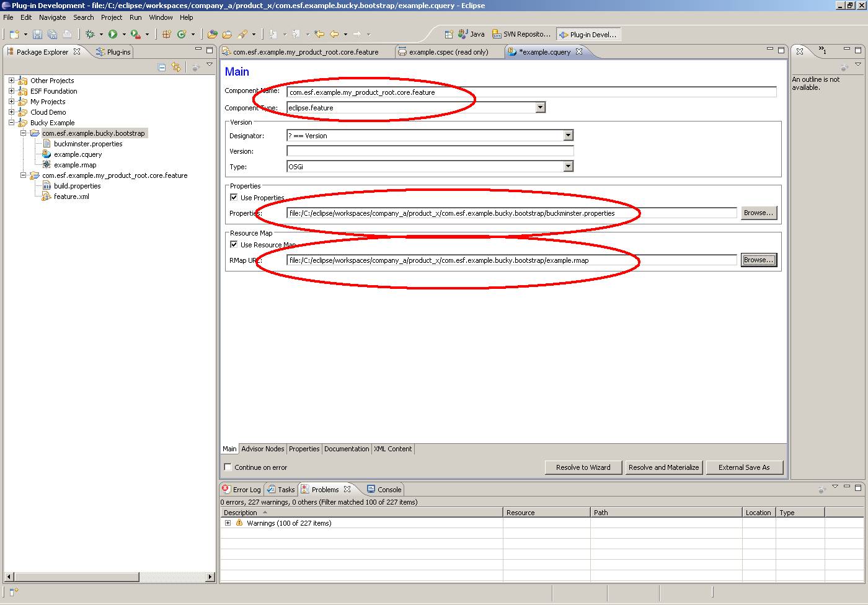
Task: Click the Back navigation arrow icon
Action: [x=334, y=34]
